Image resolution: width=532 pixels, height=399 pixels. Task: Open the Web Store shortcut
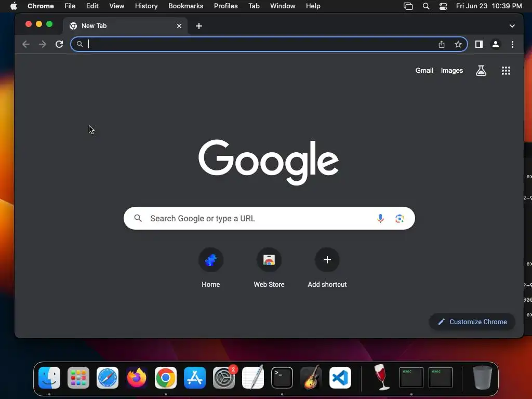[269, 268]
